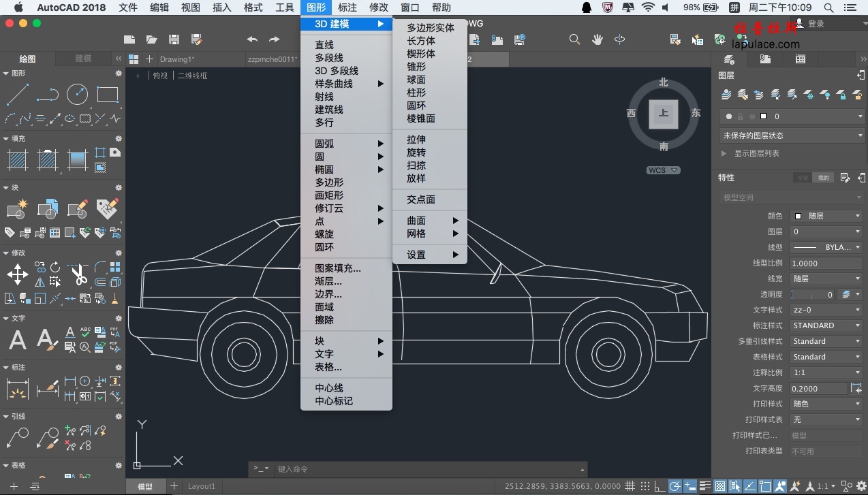Click 图案填充... in the 图形 menu
This screenshot has height=495, width=868.
tap(338, 268)
